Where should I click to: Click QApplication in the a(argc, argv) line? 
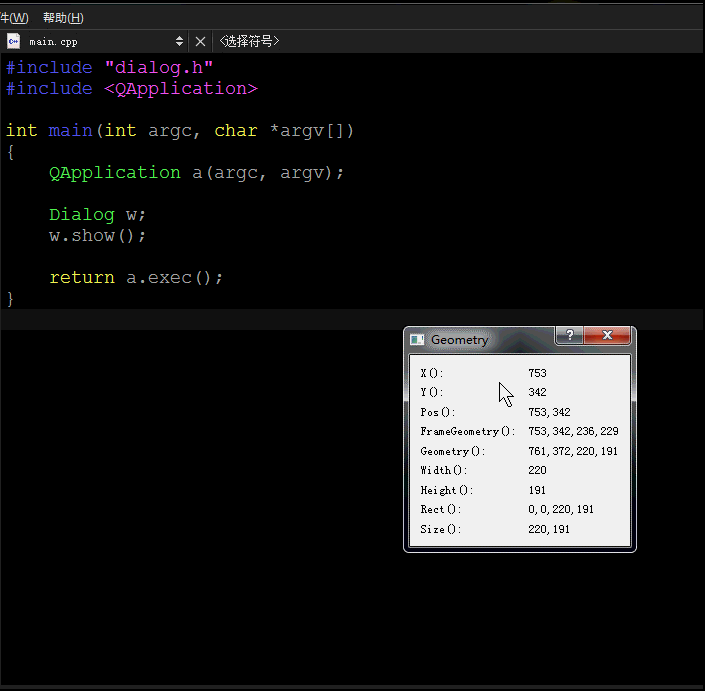(115, 173)
